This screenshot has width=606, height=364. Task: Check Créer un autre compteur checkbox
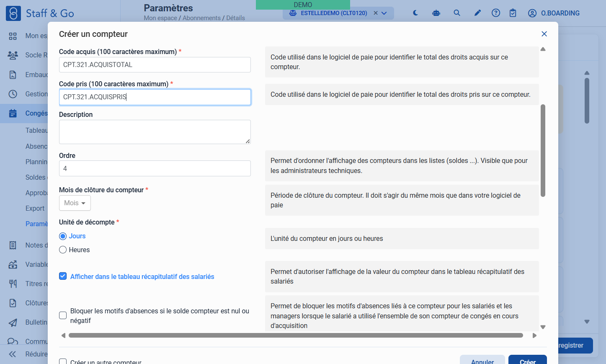click(x=63, y=362)
